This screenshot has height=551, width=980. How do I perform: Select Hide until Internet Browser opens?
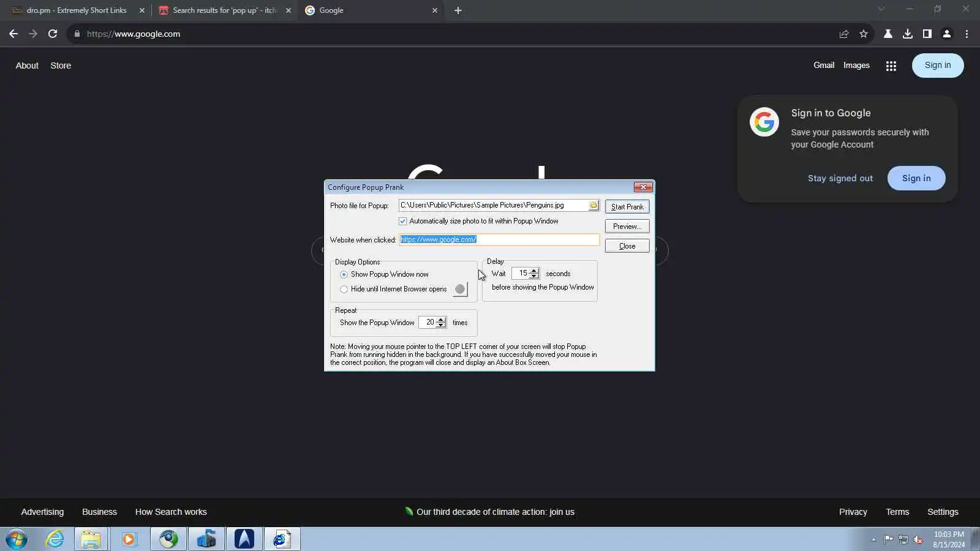tap(344, 289)
